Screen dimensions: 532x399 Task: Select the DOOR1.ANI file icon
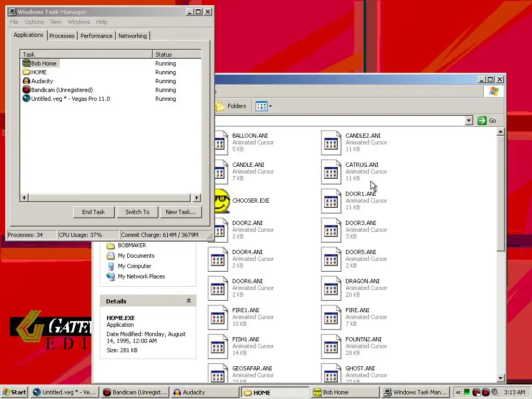331,201
